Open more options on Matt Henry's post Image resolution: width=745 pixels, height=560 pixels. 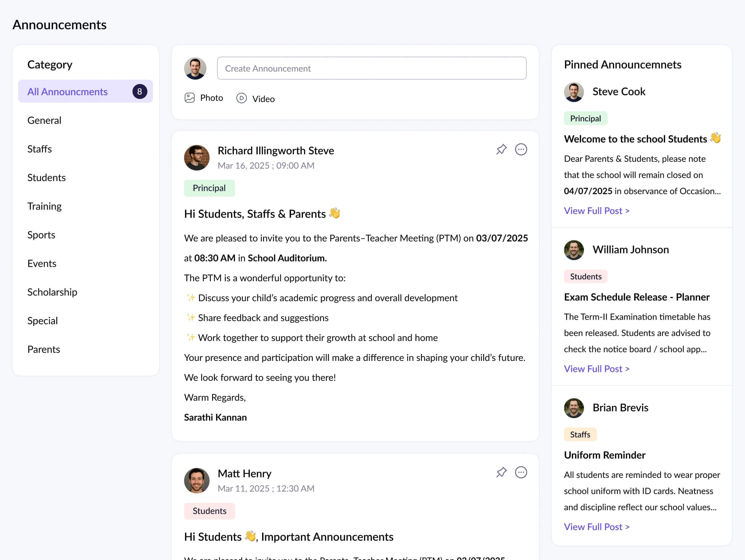coord(521,472)
